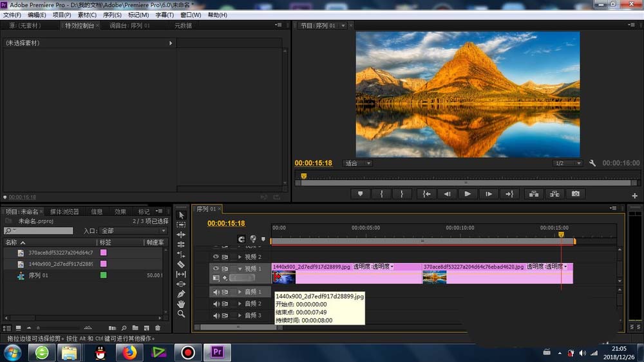The height and width of the screenshot is (362, 644).
Task: Click the green label swatch of 序列 01
Action: click(x=104, y=275)
